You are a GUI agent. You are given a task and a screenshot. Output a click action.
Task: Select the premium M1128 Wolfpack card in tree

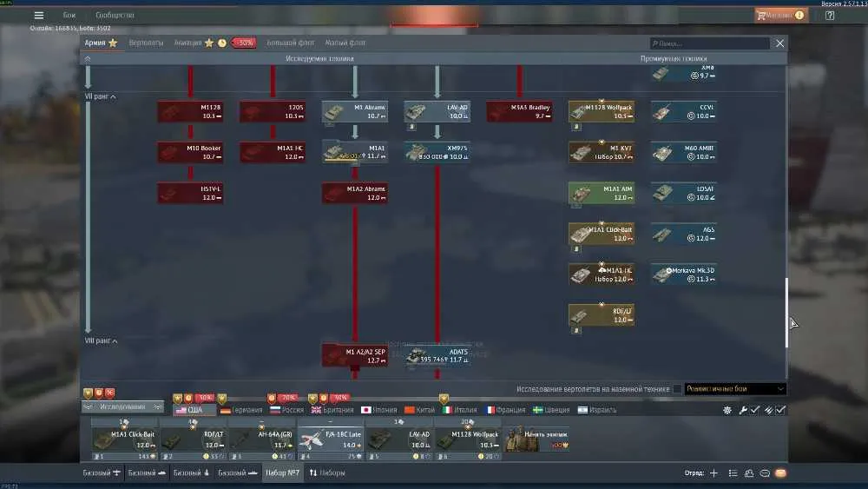pos(602,111)
